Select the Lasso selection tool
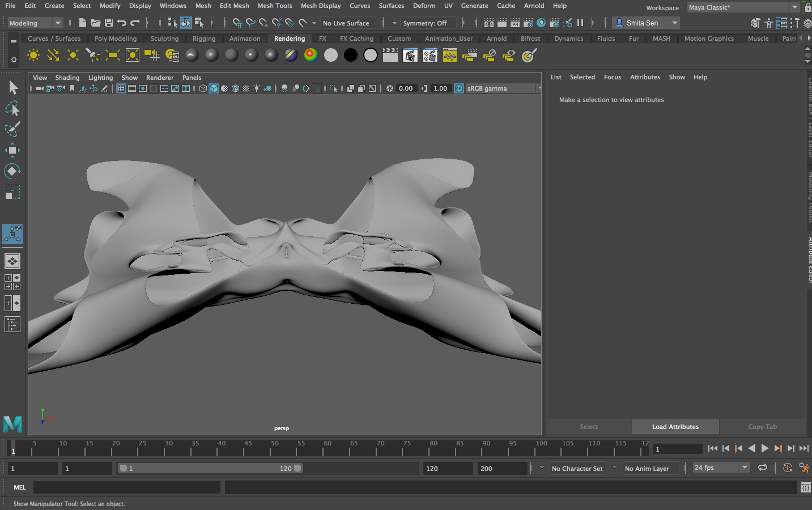 coord(12,108)
